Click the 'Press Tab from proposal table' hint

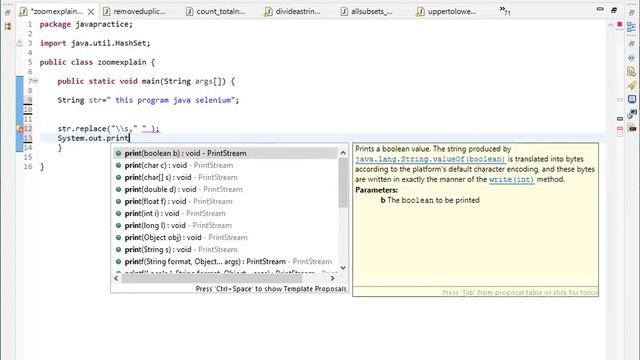tap(520, 292)
